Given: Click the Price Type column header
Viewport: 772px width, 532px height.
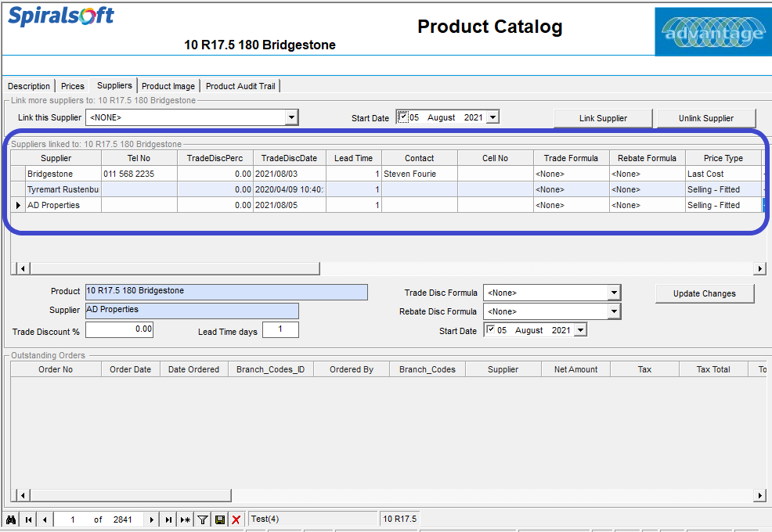Looking at the screenshot, I should [x=723, y=158].
